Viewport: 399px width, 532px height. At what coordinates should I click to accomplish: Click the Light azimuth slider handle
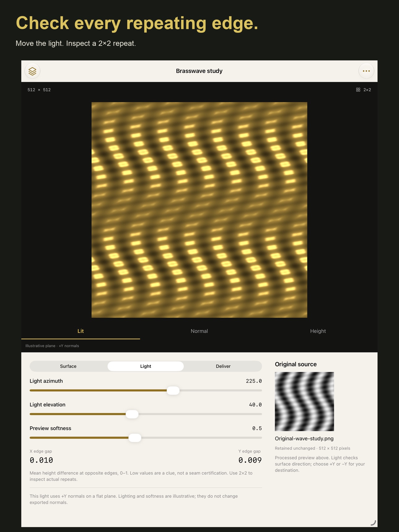click(173, 390)
